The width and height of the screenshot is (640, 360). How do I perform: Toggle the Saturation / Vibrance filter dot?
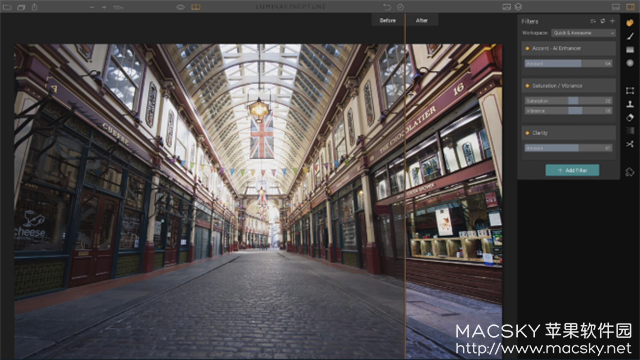pos(527,86)
